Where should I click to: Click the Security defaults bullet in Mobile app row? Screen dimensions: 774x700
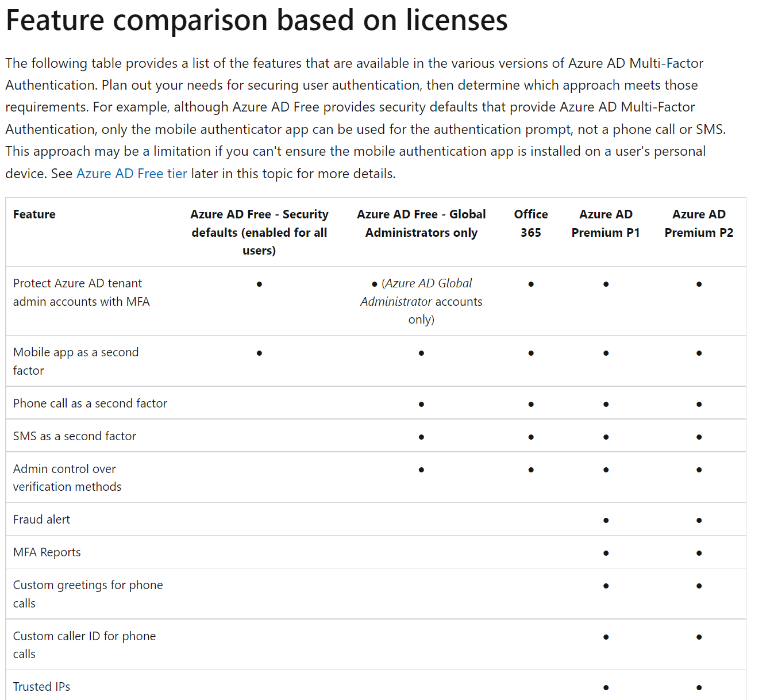259,353
